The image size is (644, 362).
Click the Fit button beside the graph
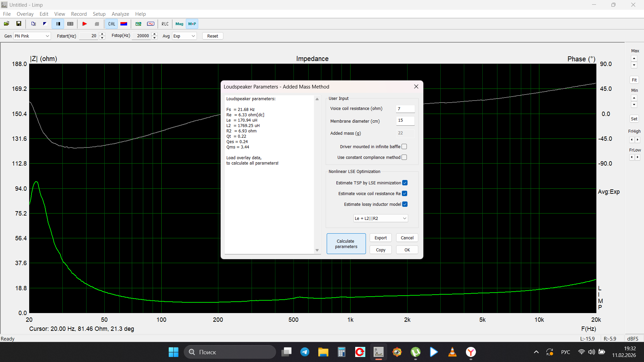click(634, 80)
